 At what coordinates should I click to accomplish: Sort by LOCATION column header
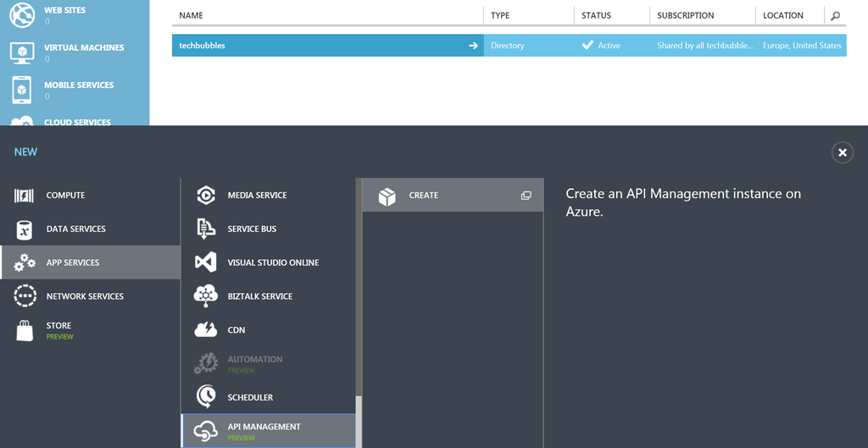[782, 15]
